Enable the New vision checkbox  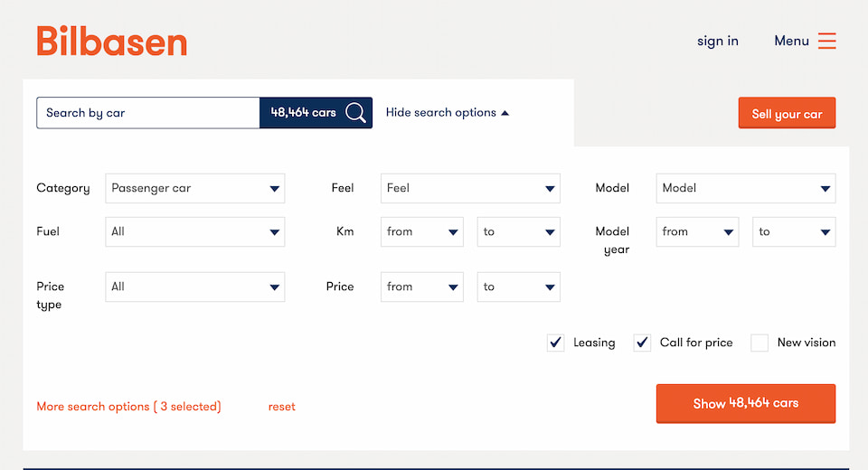click(x=759, y=343)
